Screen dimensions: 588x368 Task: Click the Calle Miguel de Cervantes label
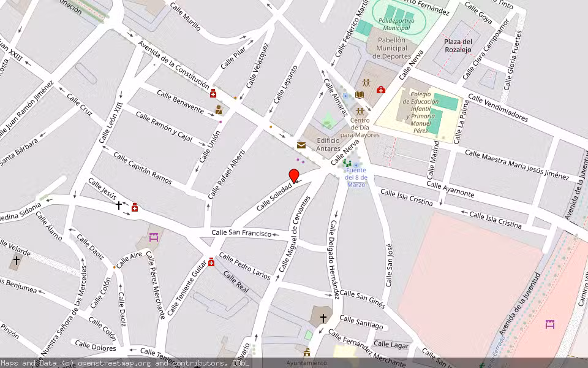pos(295,234)
